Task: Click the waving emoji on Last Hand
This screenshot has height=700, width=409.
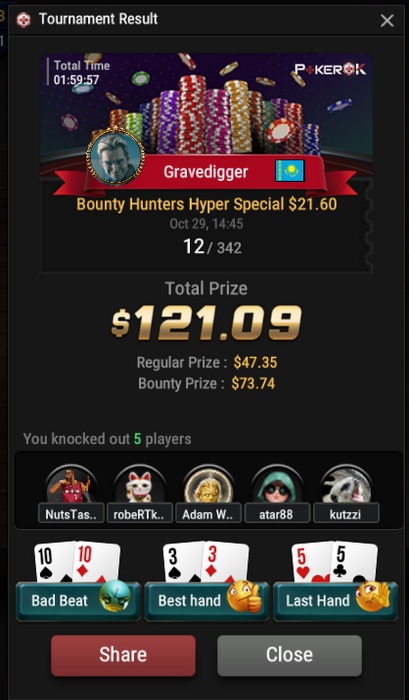Action: [373, 596]
